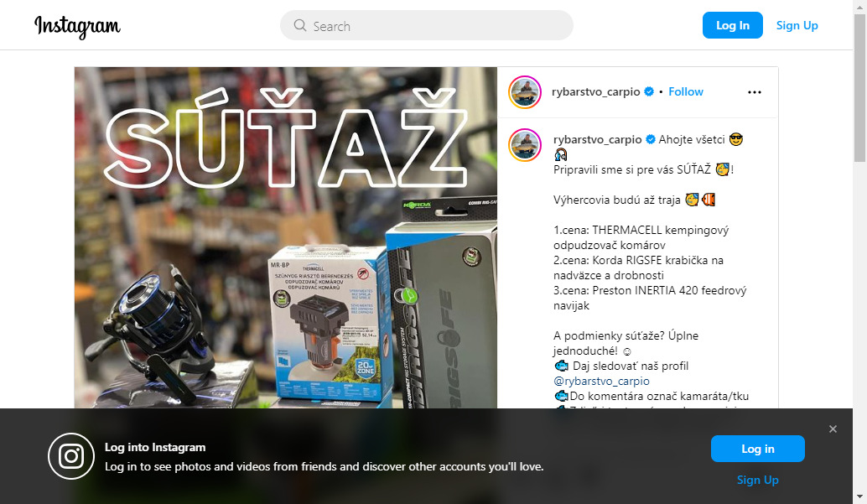Click rybarstvo_carpio header profile avatar
This screenshot has height=504, width=867.
525,92
